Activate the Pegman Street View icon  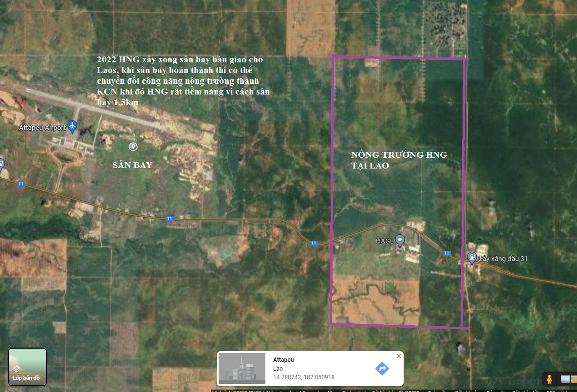tap(549, 379)
